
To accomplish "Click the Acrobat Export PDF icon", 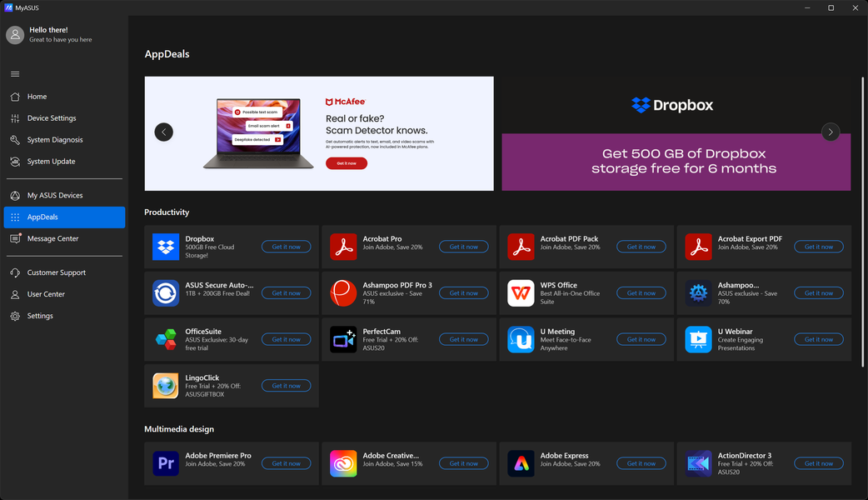I will click(699, 247).
